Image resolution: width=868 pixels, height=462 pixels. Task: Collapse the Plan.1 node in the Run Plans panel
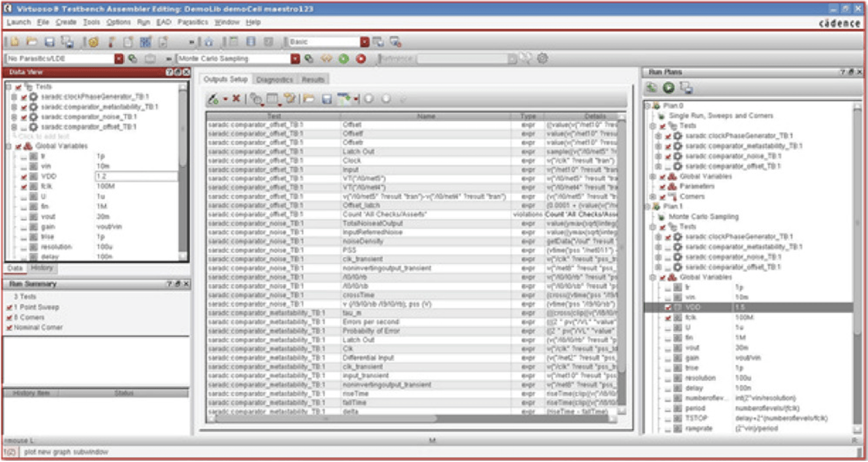tap(648, 207)
